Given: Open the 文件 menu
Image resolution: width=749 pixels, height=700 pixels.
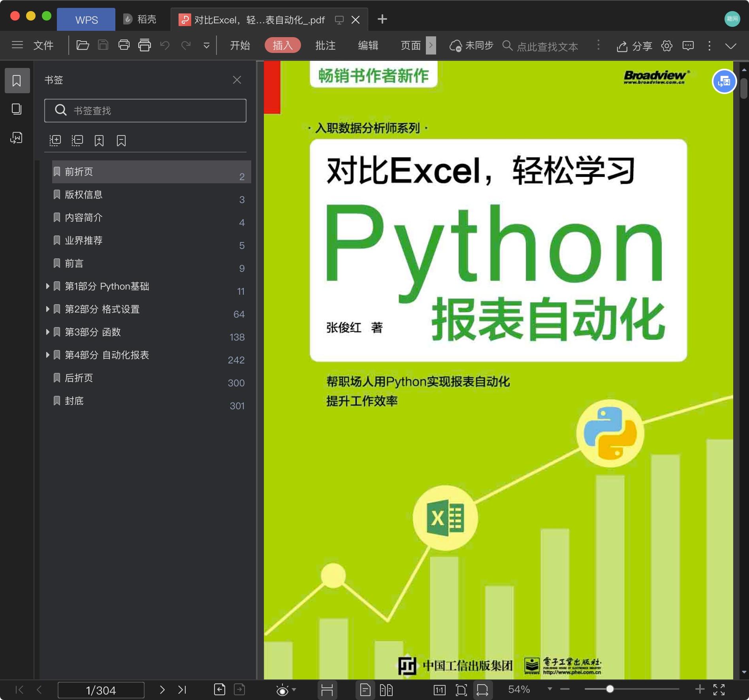Looking at the screenshot, I should (43, 45).
